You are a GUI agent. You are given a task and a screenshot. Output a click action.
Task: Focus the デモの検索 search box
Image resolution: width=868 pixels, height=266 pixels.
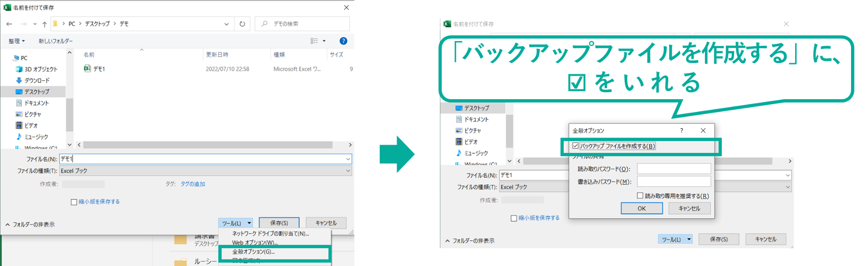(302, 24)
